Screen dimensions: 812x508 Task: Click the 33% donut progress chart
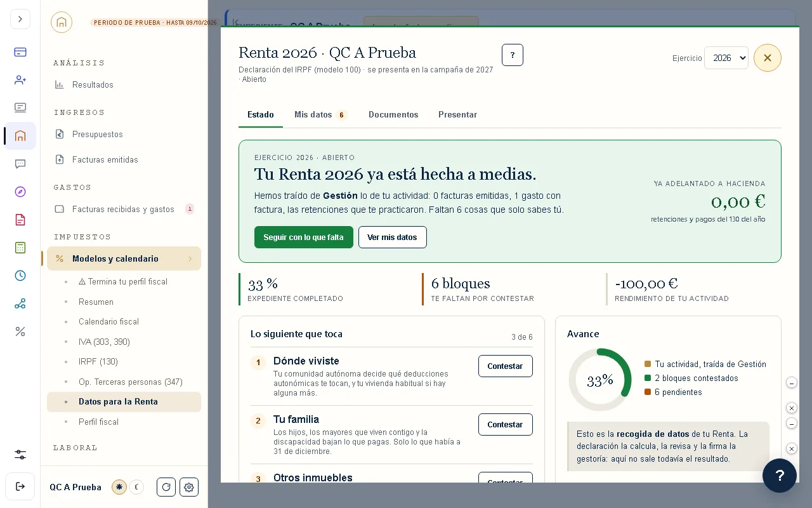[x=599, y=380]
